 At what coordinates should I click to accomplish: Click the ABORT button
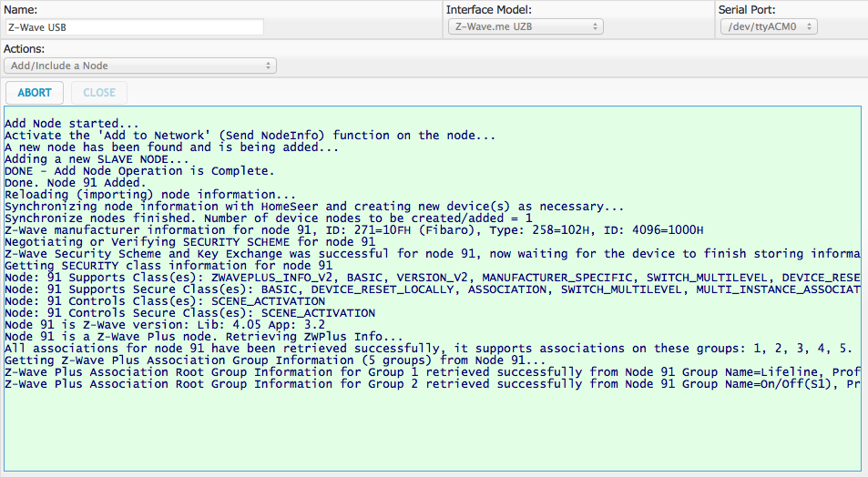pos(35,93)
